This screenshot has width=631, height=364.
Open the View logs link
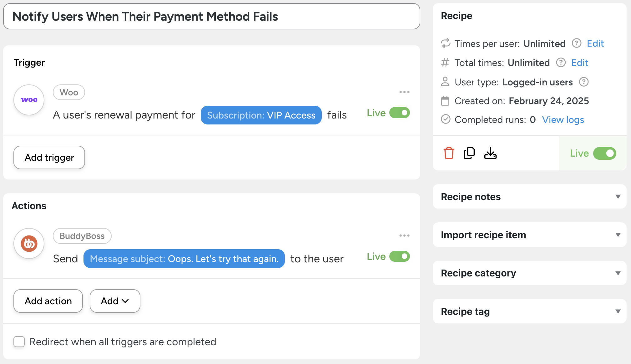(563, 119)
